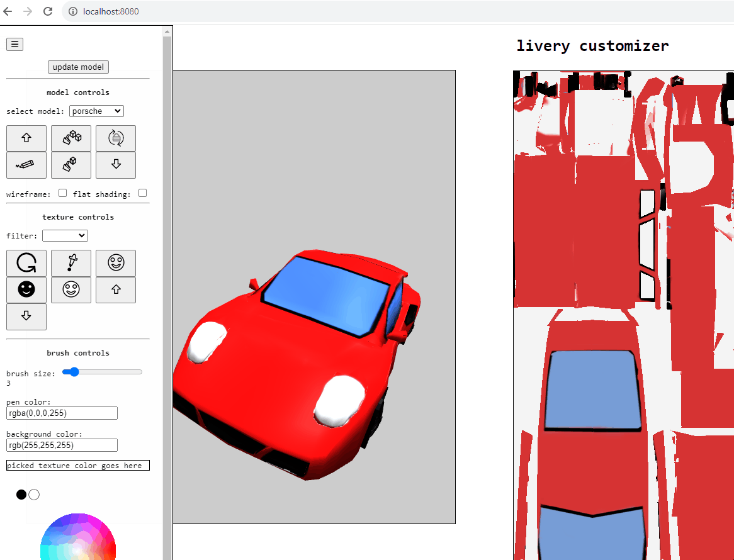The image size is (734, 560).
Task: Click the outlined smiley right of the eyedropper
Action: point(116,263)
